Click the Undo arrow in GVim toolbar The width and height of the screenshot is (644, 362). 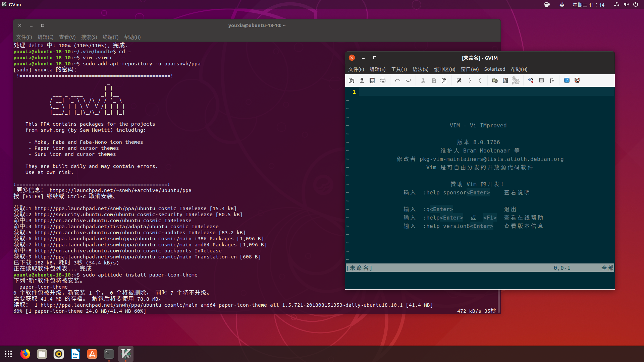(x=398, y=80)
